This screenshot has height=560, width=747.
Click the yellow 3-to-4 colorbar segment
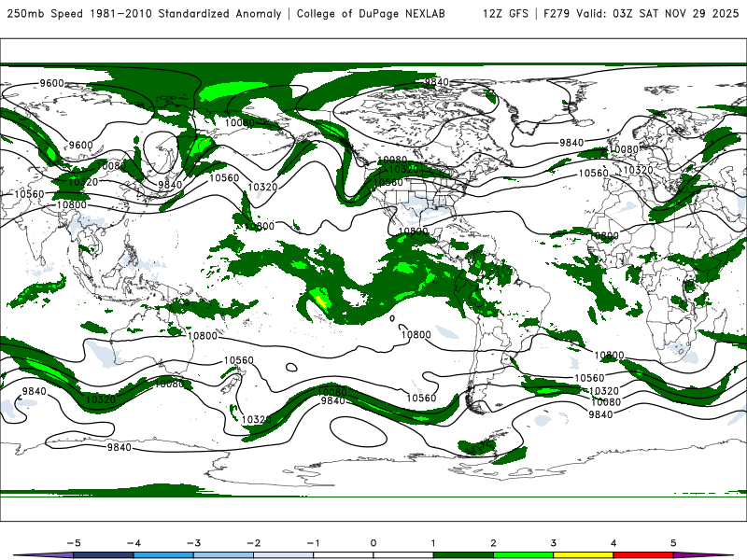(583, 555)
